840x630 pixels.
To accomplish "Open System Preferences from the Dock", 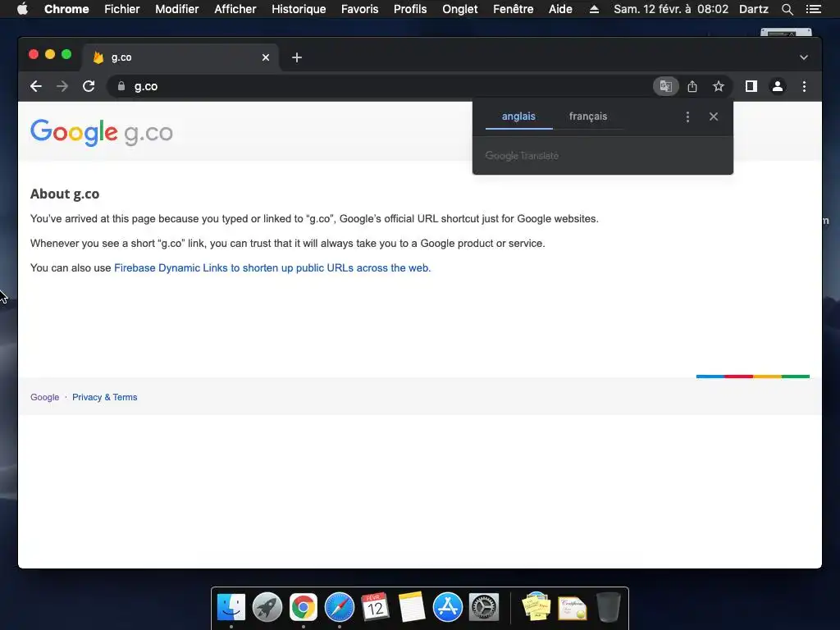I will (484, 608).
